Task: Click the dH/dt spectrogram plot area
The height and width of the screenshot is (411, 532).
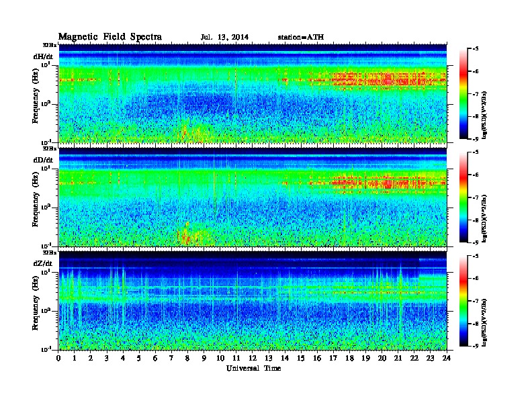Action: click(253, 93)
